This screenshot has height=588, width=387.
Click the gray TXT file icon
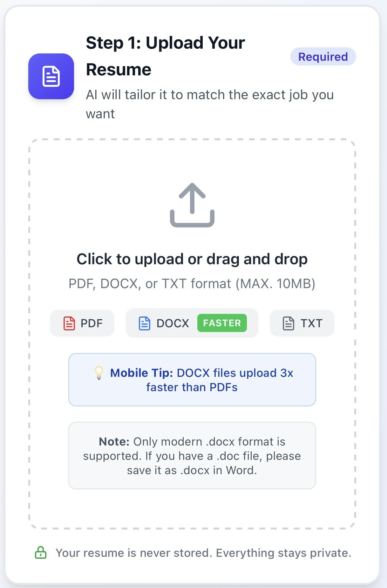(289, 323)
